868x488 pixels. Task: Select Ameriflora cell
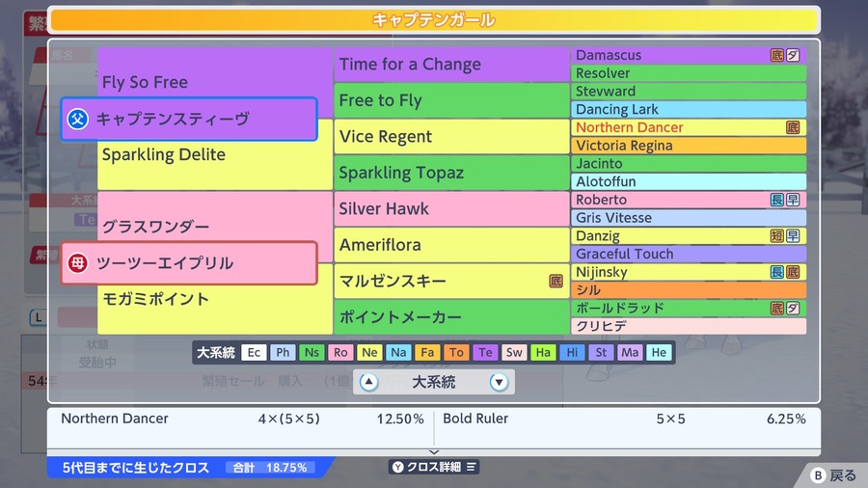(x=451, y=245)
